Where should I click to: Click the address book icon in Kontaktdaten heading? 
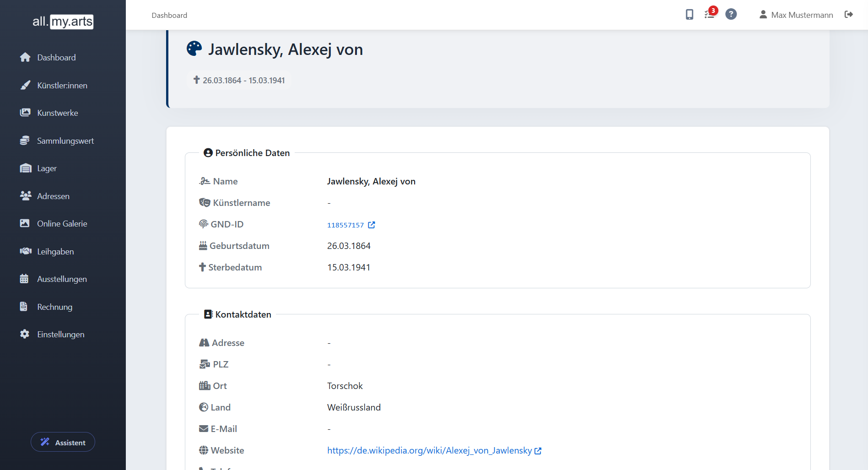(x=208, y=314)
